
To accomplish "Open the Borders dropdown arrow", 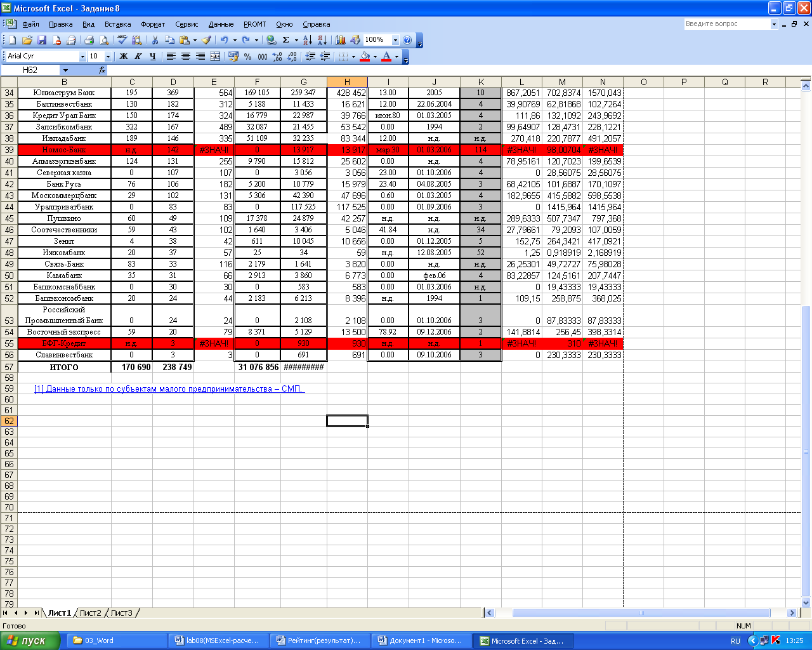I will pyautogui.click(x=353, y=56).
